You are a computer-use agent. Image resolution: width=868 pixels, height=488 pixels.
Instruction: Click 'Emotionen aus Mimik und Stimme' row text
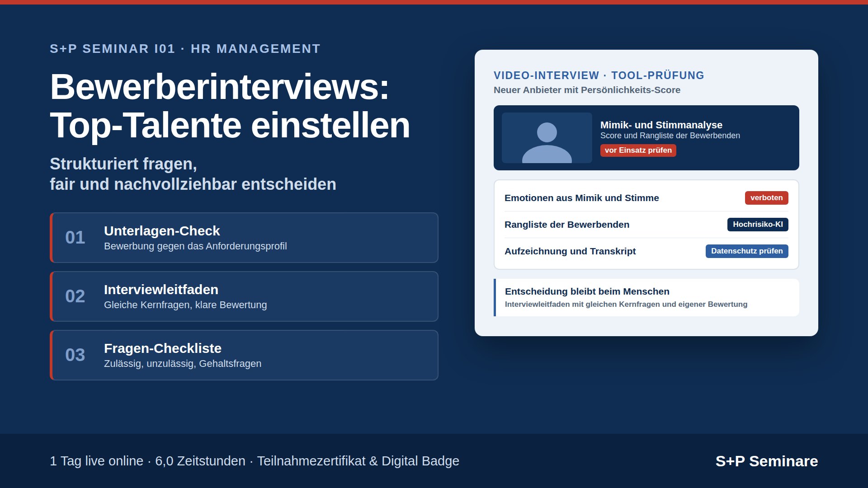[581, 198]
